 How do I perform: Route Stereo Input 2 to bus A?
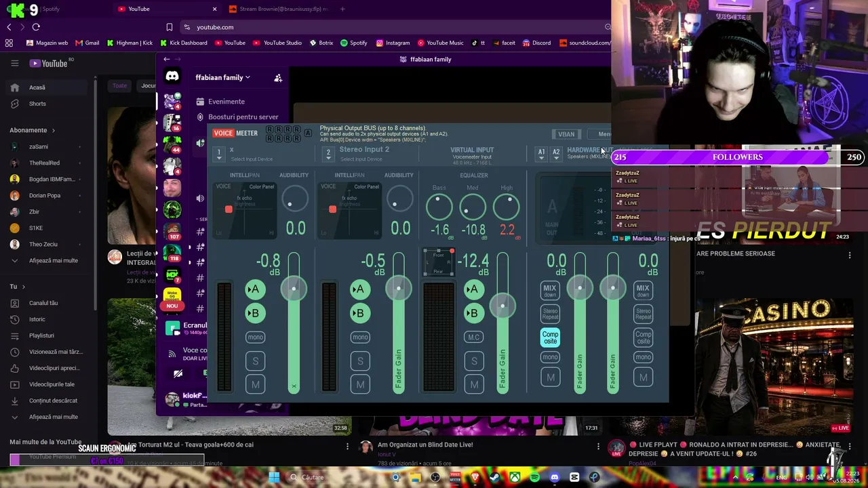tap(360, 289)
